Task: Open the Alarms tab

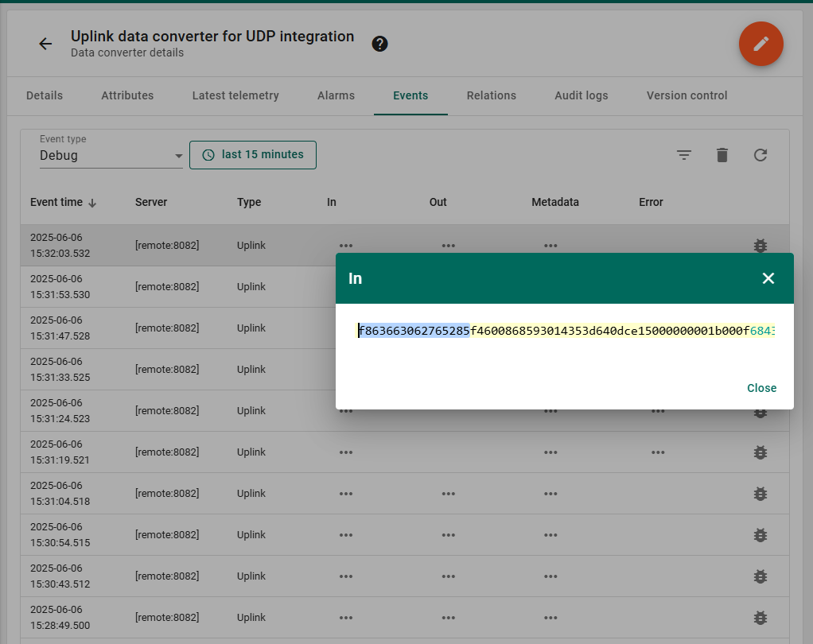Action: (336, 96)
